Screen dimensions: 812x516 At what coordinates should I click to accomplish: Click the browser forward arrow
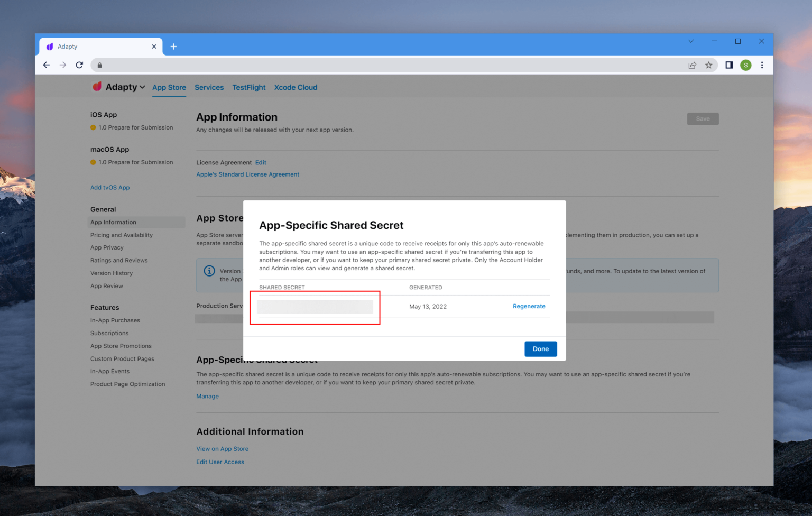(x=63, y=65)
